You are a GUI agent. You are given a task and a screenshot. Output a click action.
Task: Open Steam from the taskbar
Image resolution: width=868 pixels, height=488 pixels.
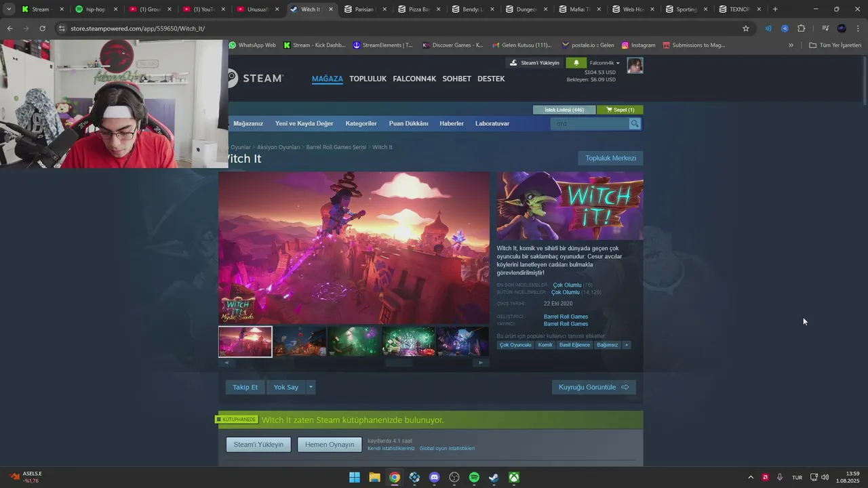(x=494, y=477)
